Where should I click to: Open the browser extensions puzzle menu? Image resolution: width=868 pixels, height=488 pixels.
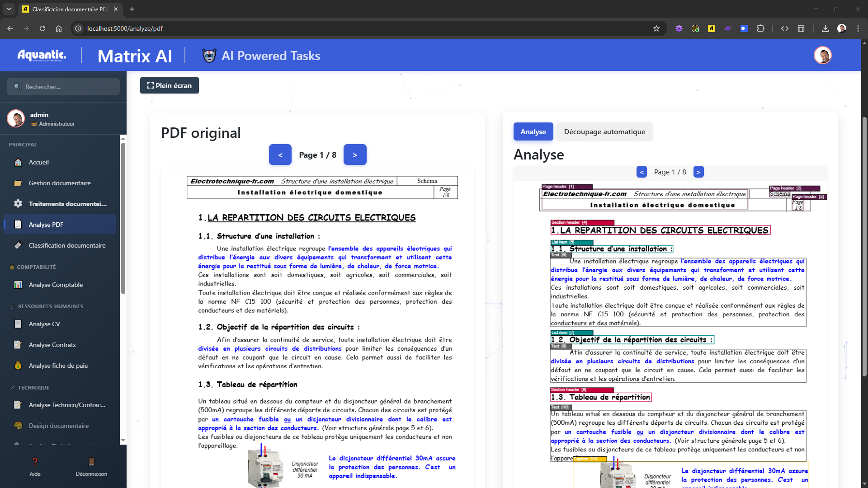761,28
